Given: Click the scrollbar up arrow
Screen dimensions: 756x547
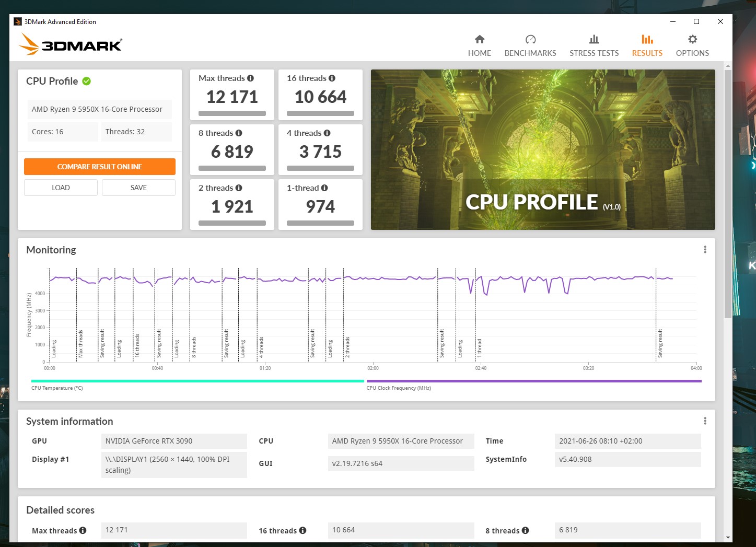Looking at the screenshot, I should (x=728, y=66).
